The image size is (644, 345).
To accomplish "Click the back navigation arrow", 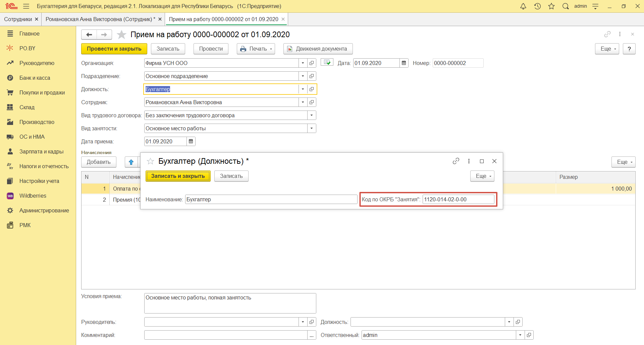I will point(89,34).
